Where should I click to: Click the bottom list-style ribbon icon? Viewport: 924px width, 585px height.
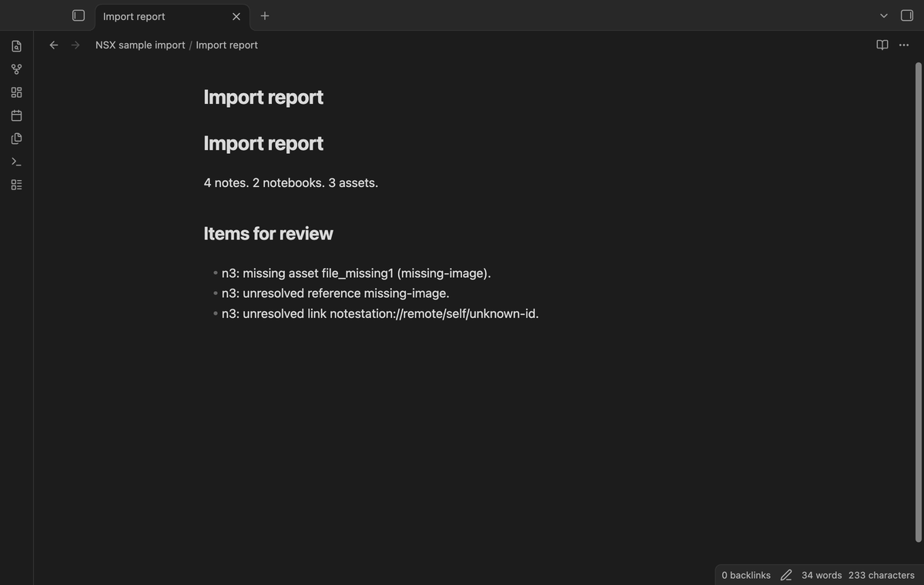click(17, 185)
